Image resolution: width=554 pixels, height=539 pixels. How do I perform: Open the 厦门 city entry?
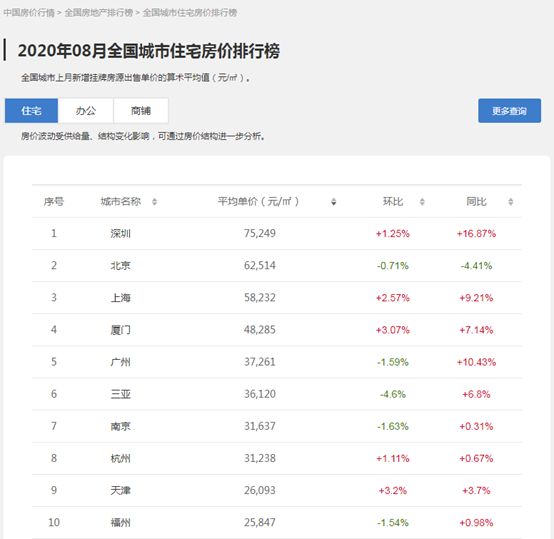point(120,330)
